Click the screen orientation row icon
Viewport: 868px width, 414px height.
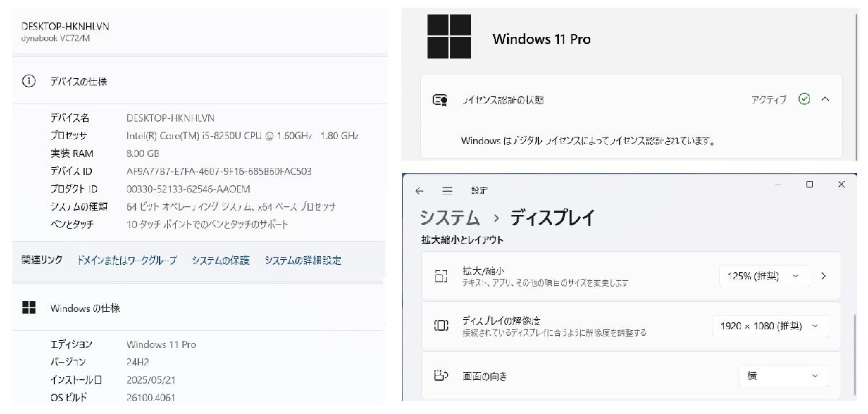tap(441, 376)
